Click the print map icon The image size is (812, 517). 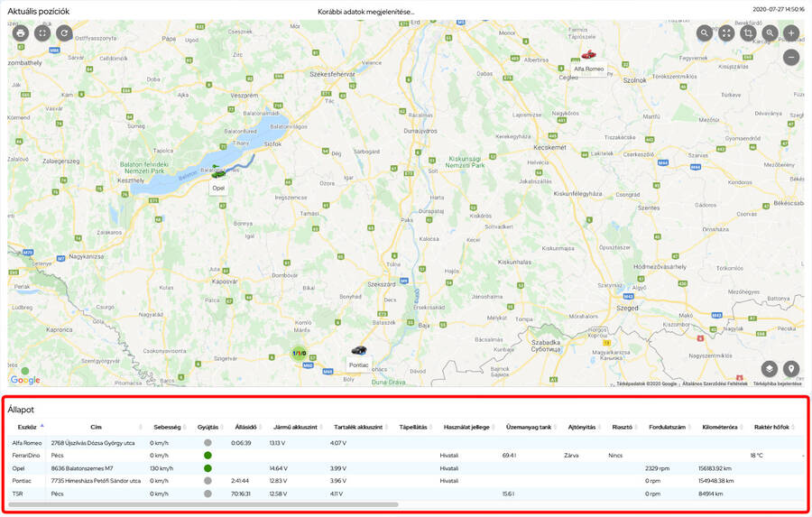21,32
